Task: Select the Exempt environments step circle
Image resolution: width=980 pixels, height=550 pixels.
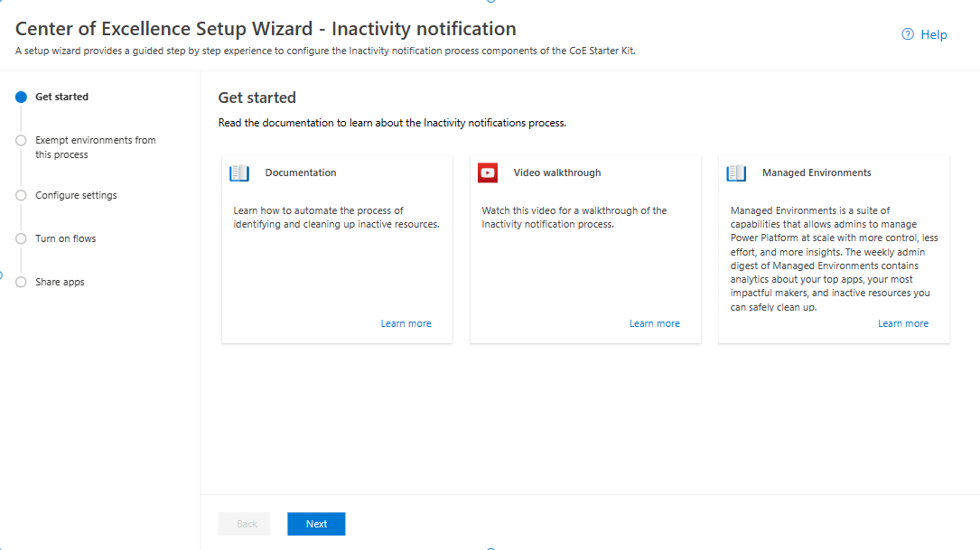Action: click(x=22, y=140)
